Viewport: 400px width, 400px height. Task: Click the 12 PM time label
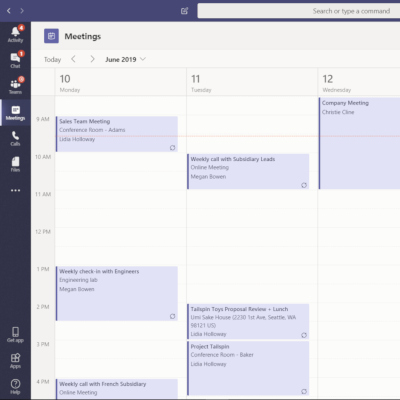[43, 232]
